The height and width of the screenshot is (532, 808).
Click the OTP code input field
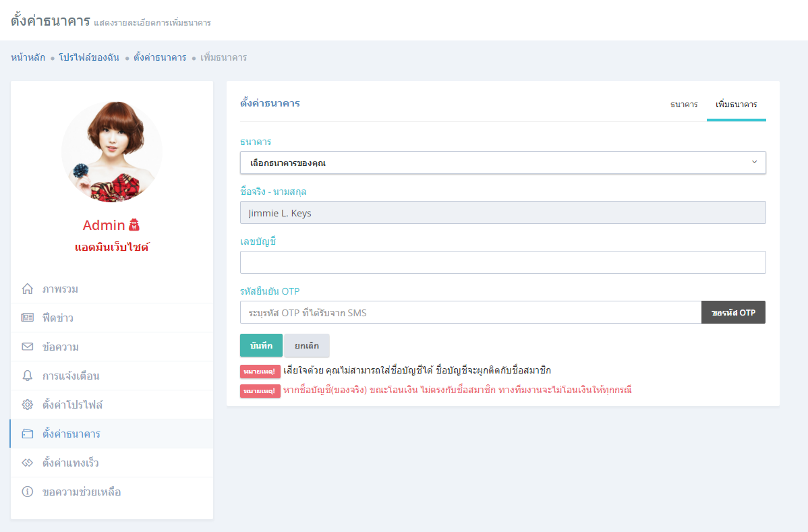470,313
